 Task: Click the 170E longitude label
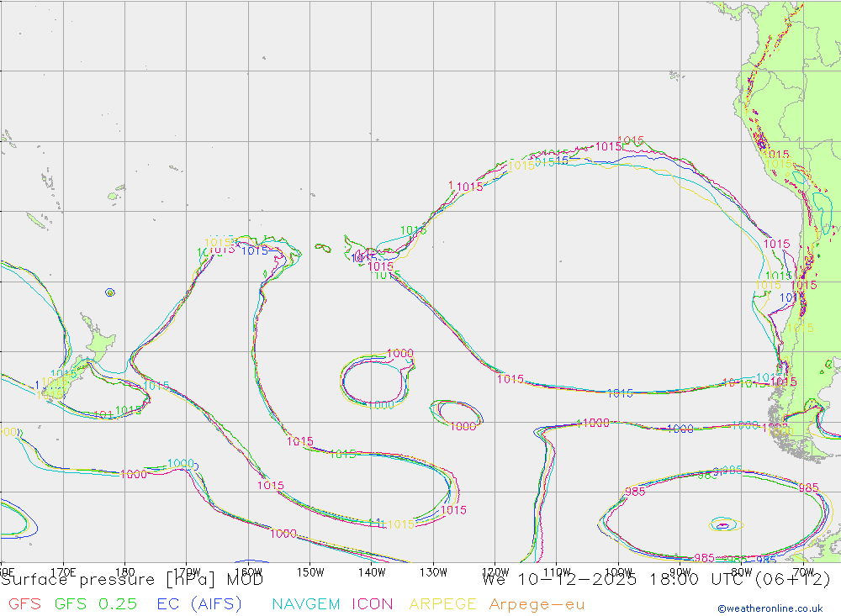click(x=63, y=572)
